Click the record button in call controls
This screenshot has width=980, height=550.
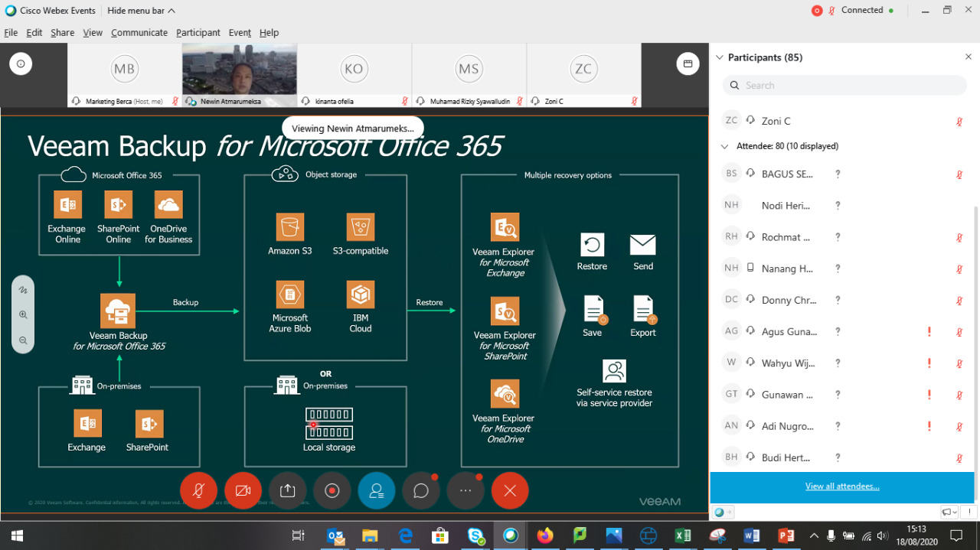pos(332,491)
